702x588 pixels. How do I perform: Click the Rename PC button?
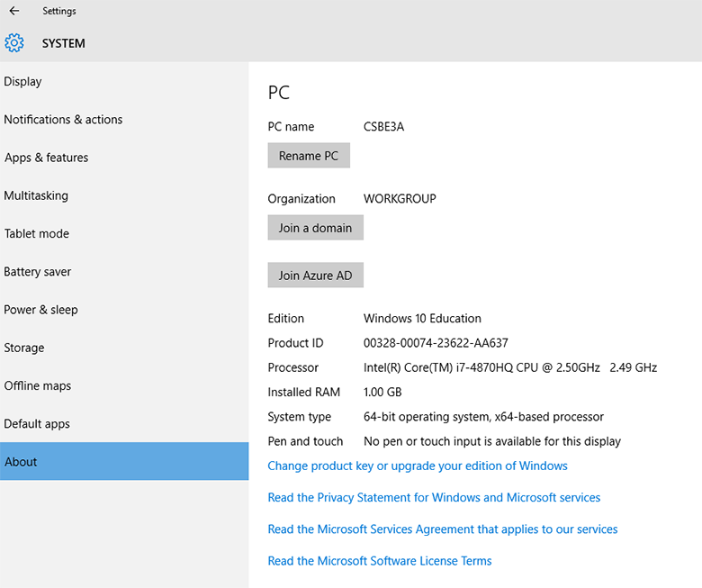(x=309, y=156)
